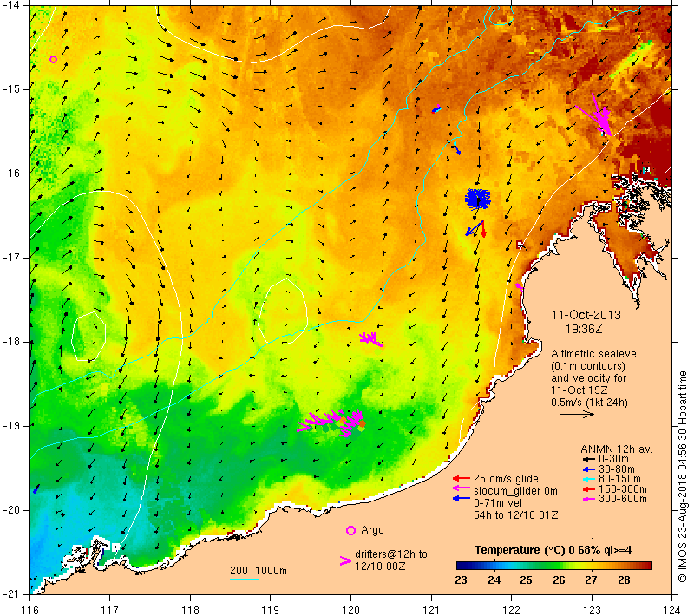Click the '0.5m/s (1kt 24h)' text

[x=589, y=403]
